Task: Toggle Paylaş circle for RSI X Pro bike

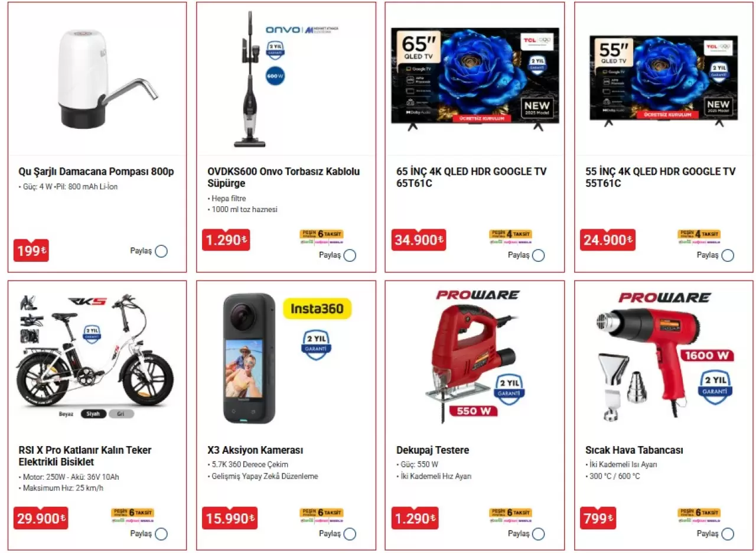Action: tap(161, 534)
